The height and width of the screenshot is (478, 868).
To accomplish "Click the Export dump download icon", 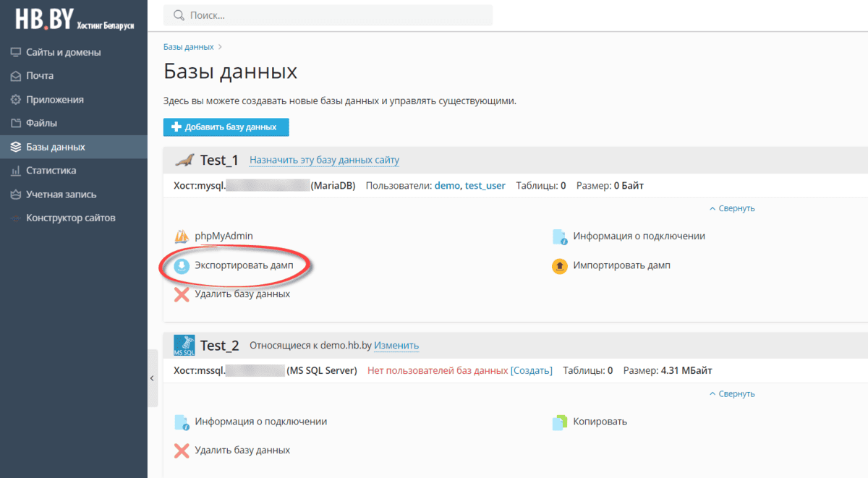I will pos(182,266).
